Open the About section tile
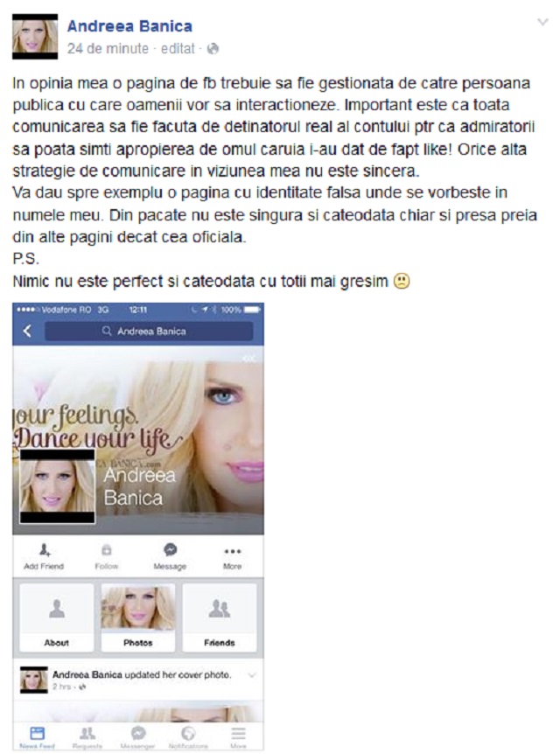Viewport: 560px width, 754px height. click(x=57, y=618)
